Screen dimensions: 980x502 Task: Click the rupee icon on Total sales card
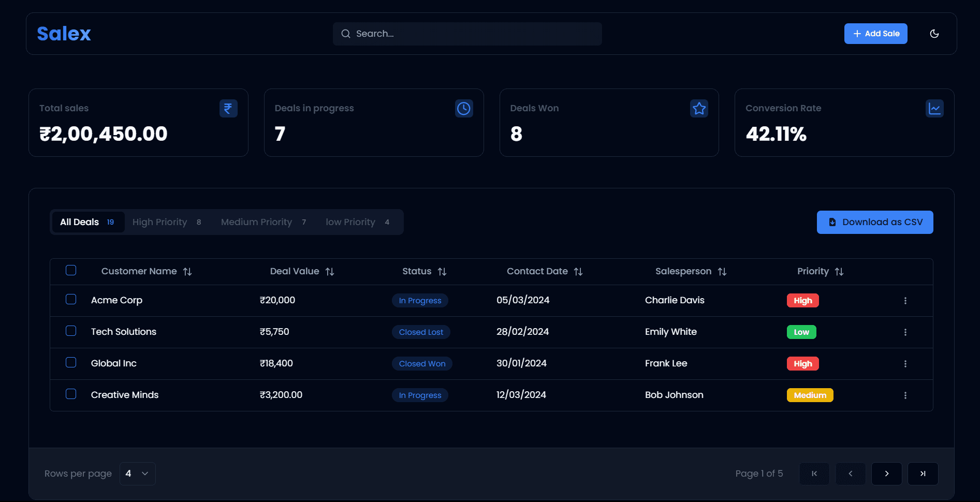(228, 108)
